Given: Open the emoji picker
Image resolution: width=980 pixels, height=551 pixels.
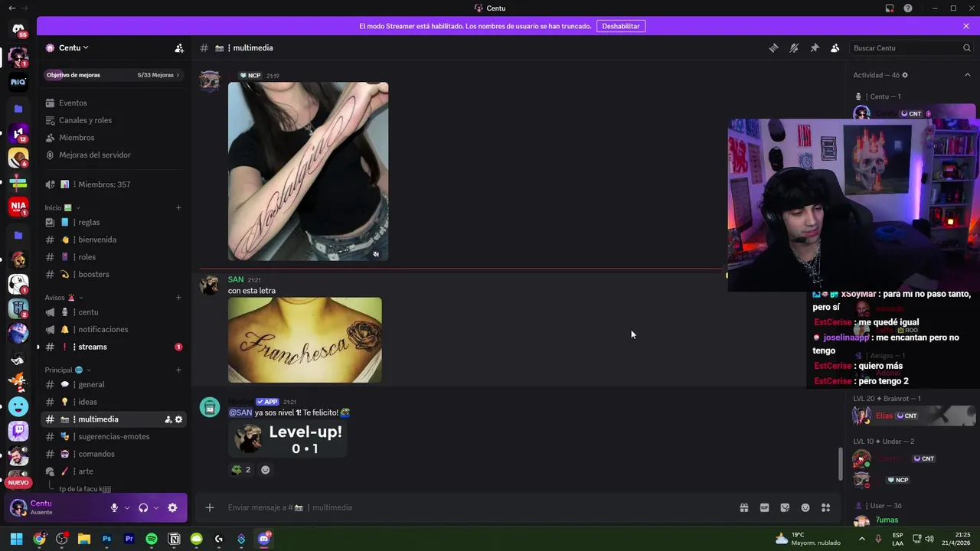Looking at the screenshot, I should click(x=805, y=507).
